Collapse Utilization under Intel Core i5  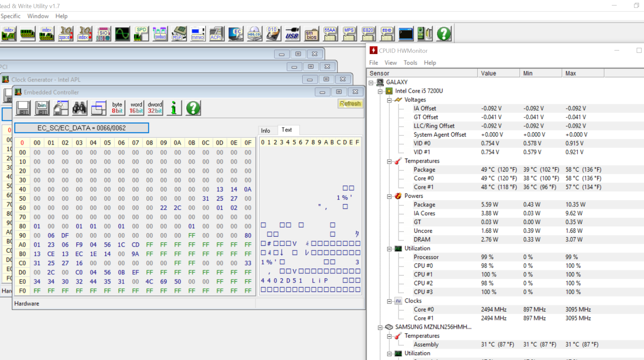click(x=389, y=249)
